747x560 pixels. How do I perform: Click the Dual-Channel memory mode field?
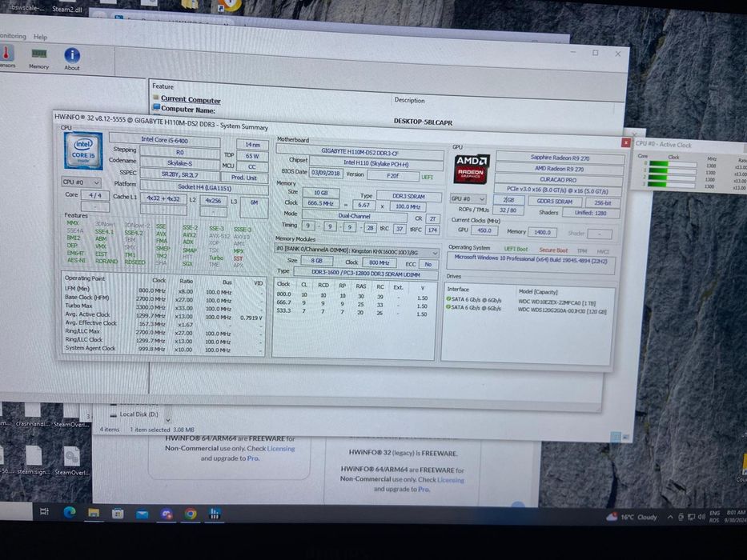354,216
